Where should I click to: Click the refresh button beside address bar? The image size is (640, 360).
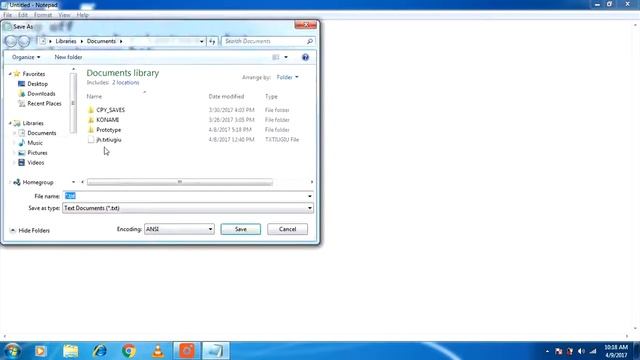212,41
